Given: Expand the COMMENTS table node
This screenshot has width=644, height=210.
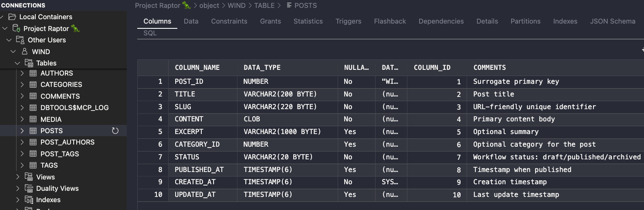Looking at the screenshot, I should [22, 96].
